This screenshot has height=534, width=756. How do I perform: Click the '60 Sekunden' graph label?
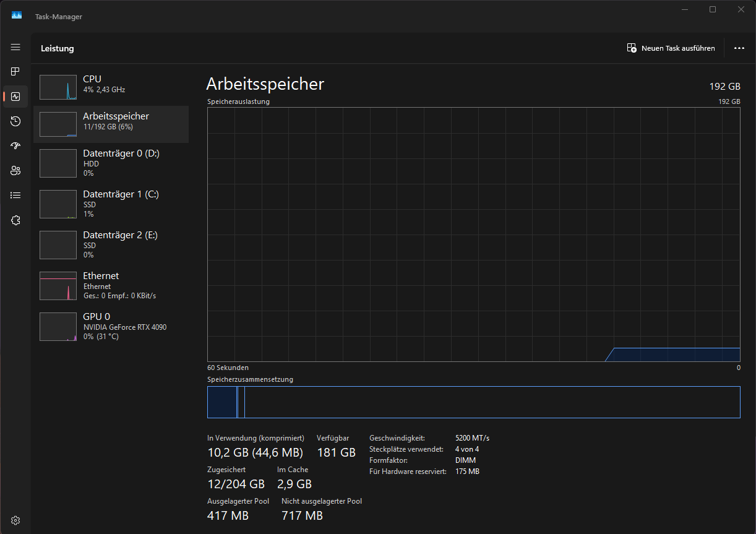point(228,368)
